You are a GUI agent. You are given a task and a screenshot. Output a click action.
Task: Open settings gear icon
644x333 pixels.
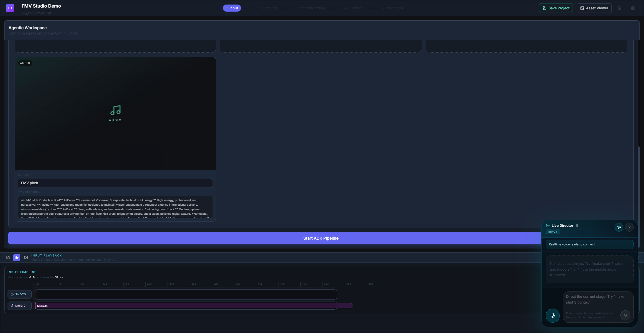point(633,8)
